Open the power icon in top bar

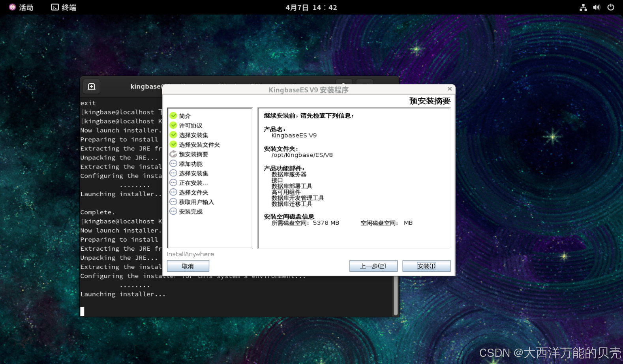[x=611, y=7]
